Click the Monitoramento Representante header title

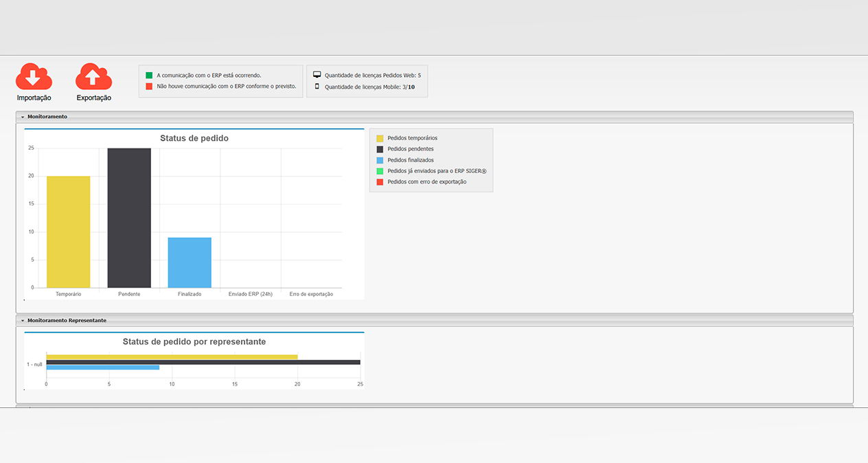(x=67, y=321)
